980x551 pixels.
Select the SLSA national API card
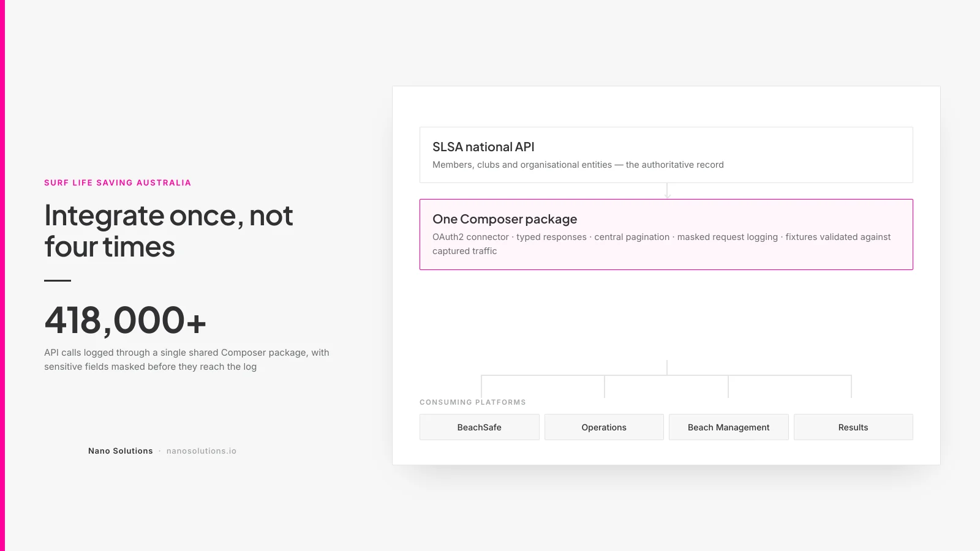tap(666, 155)
